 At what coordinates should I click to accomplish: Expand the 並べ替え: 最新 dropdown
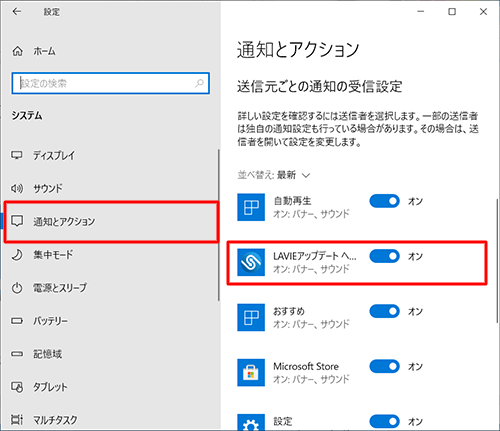(274, 175)
